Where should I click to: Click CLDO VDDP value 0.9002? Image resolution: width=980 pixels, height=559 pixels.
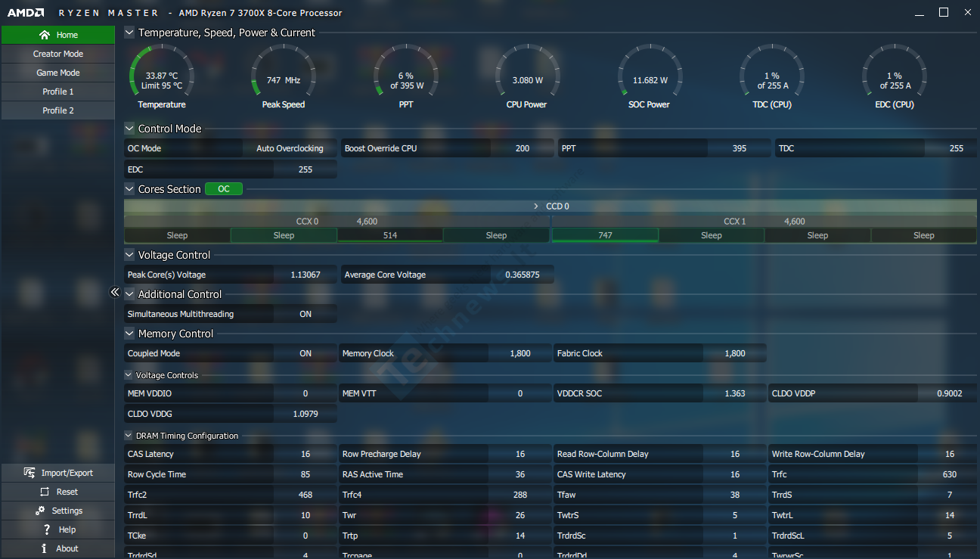(x=950, y=393)
